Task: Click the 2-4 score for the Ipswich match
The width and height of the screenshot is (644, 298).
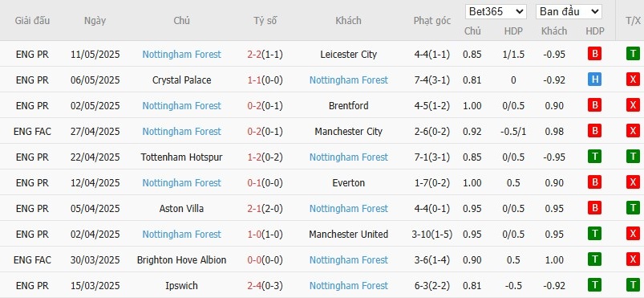Action: click(x=254, y=286)
